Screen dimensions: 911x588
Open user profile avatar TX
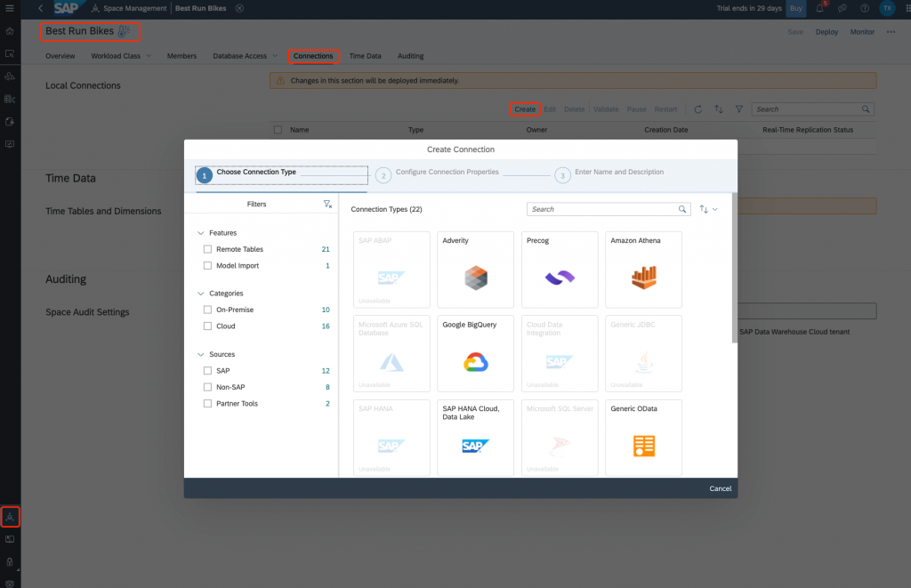point(887,8)
